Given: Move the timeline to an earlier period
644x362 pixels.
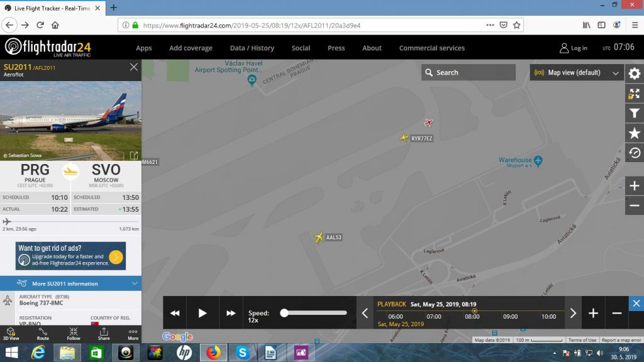Looking at the screenshot, I should pyautogui.click(x=365, y=313).
